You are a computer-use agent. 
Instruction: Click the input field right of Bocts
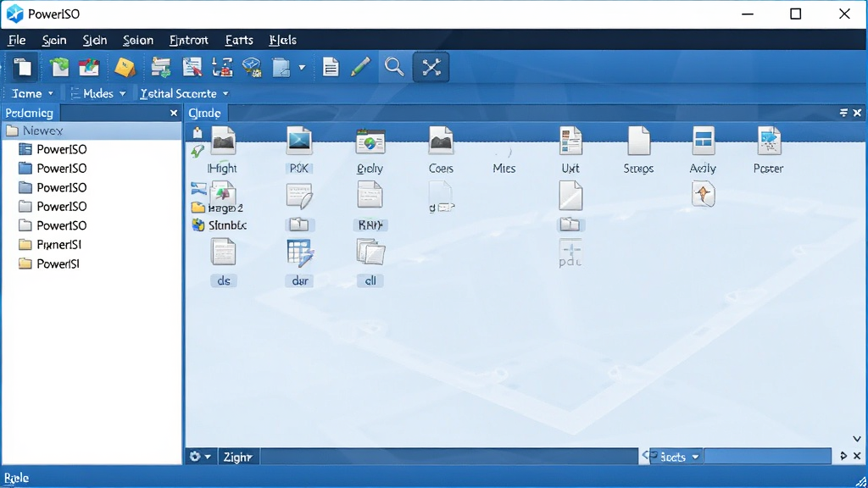tap(767, 457)
